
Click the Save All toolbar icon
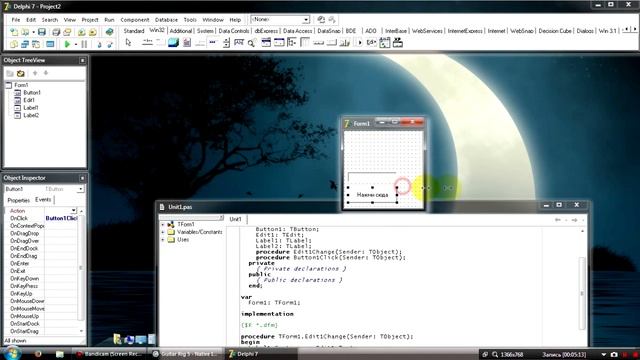pos(56,31)
